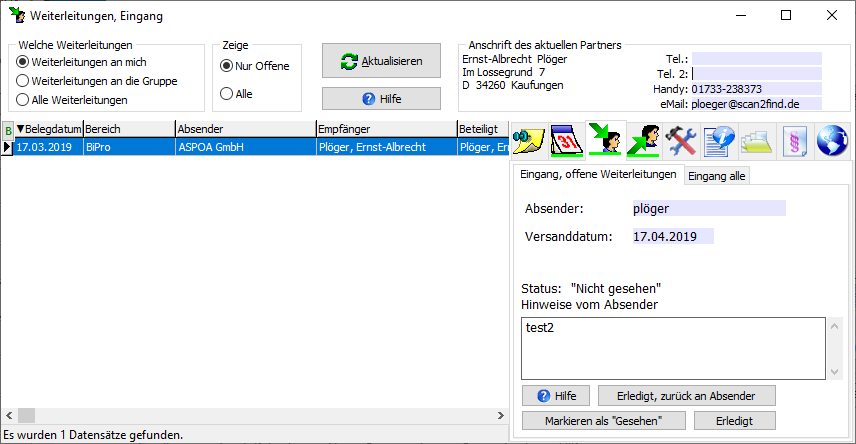Screen dimensions: 856x444
Task: Click the top Hilfe button
Action: [x=381, y=99]
